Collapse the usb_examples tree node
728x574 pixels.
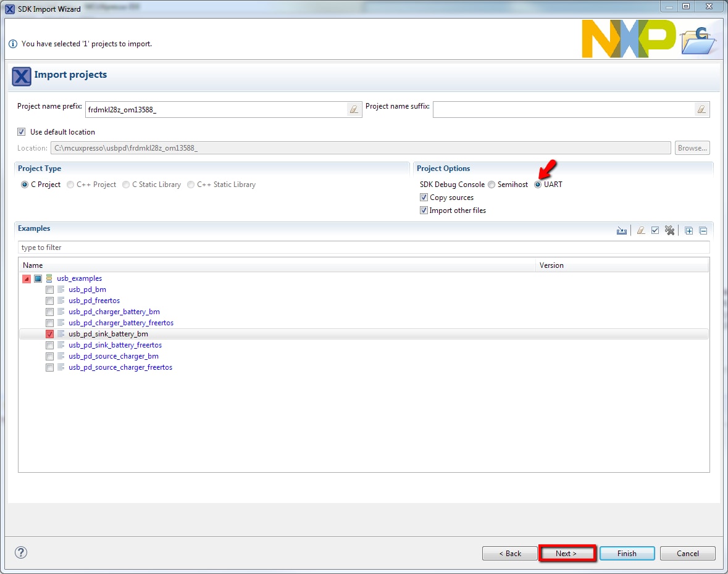tap(27, 278)
